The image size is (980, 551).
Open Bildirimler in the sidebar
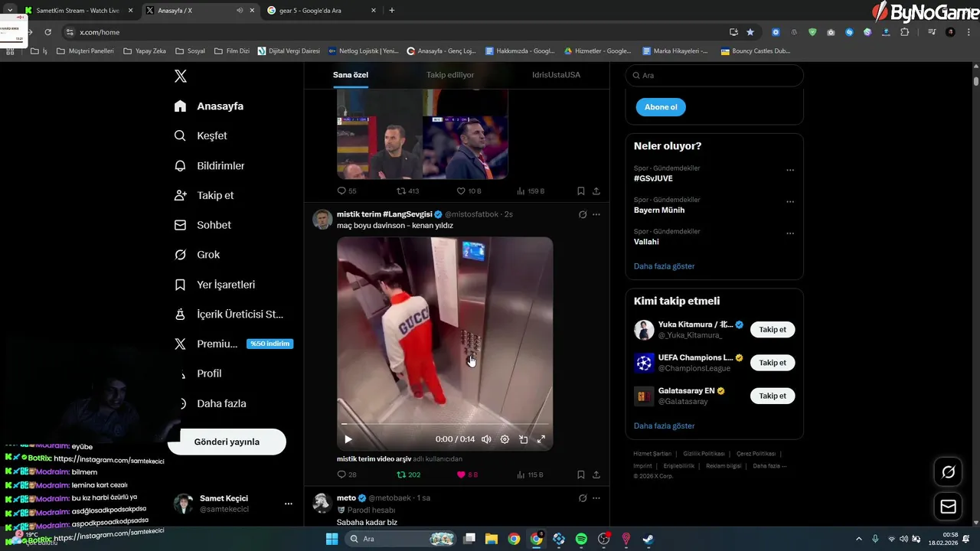click(x=209, y=165)
